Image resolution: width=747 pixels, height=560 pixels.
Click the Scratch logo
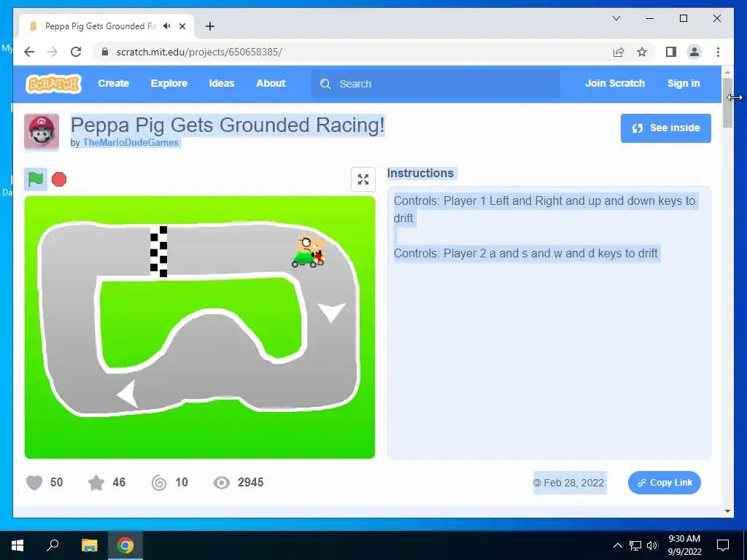pos(53,84)
